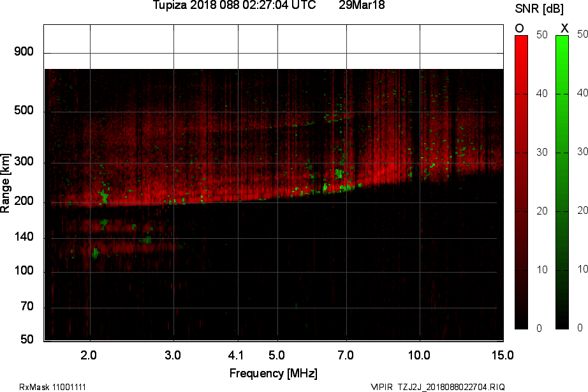Click the bright green echo patch just left of 7.0 MHz above the trace
588x392 pixels.
[x=339, y=174]
